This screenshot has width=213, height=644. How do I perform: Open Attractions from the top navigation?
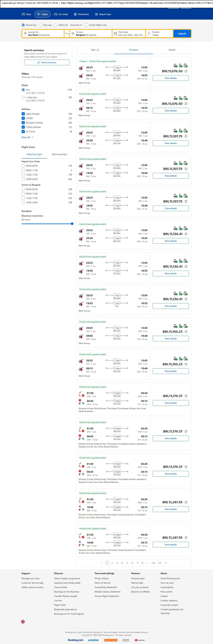click(81, 14)
